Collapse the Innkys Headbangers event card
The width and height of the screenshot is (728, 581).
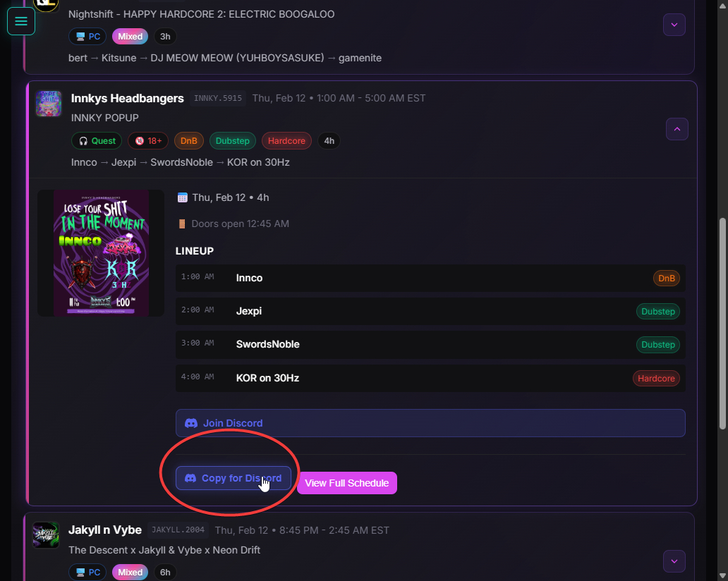click(677, 129)
